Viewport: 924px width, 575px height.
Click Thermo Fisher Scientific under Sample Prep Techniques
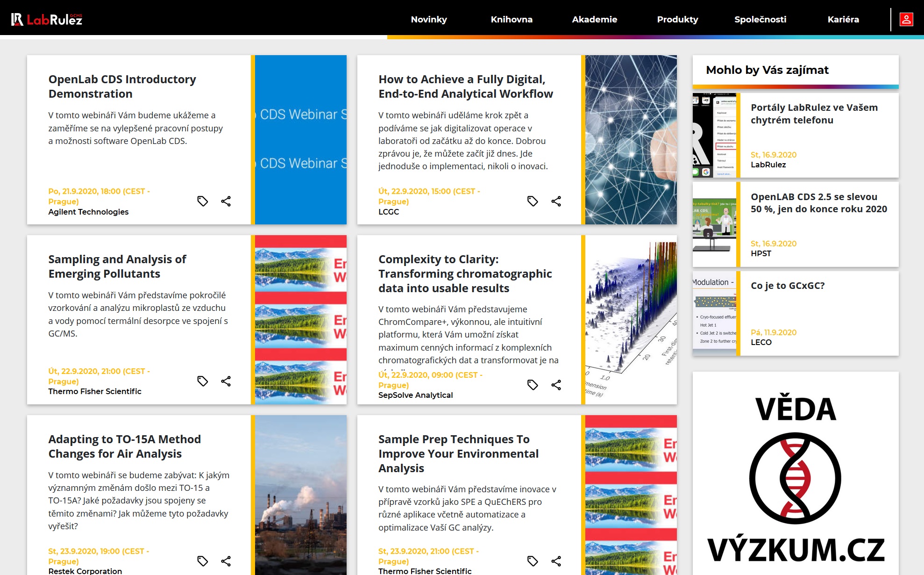[425, 571]
